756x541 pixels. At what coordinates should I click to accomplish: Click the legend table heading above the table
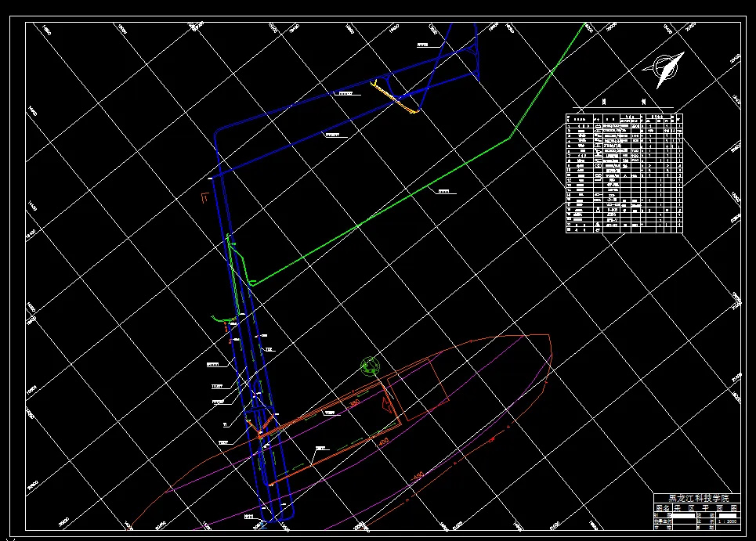point(624,102)
